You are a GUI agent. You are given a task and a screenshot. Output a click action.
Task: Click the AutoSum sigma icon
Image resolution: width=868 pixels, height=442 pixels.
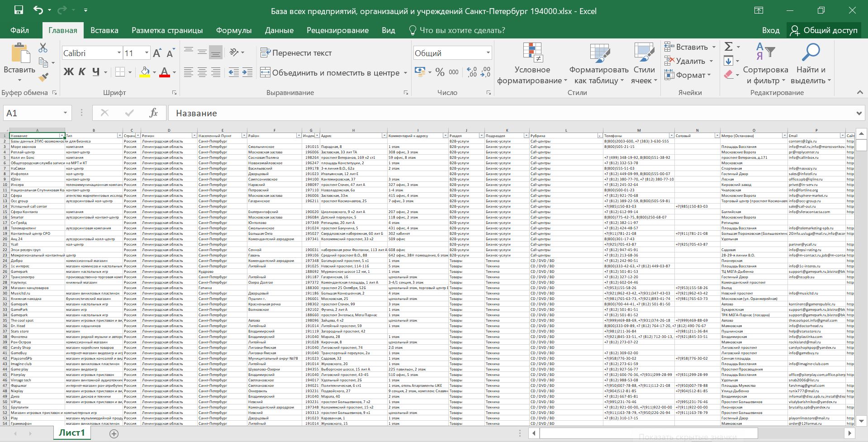point(728,47)
